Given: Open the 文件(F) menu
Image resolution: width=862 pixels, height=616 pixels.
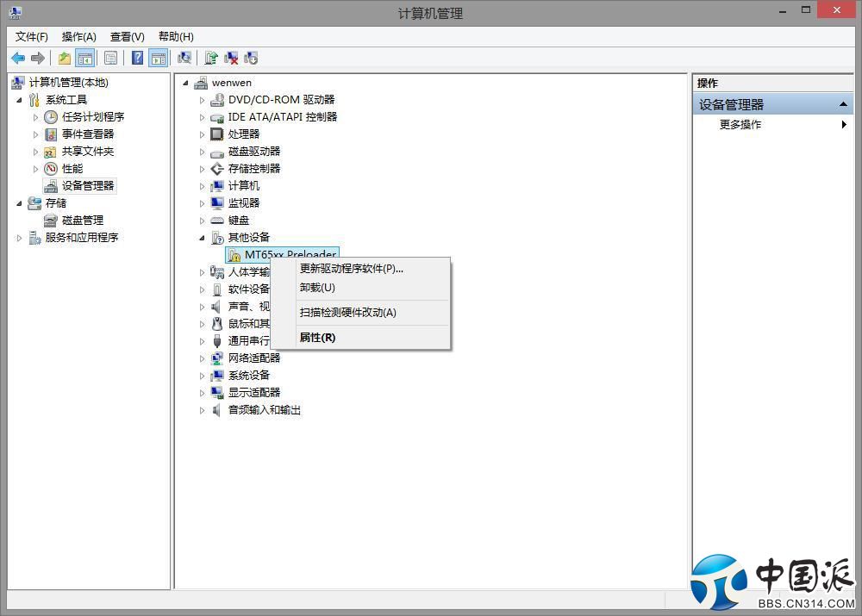Looking at the screenshot, I should tap(31, 37).
